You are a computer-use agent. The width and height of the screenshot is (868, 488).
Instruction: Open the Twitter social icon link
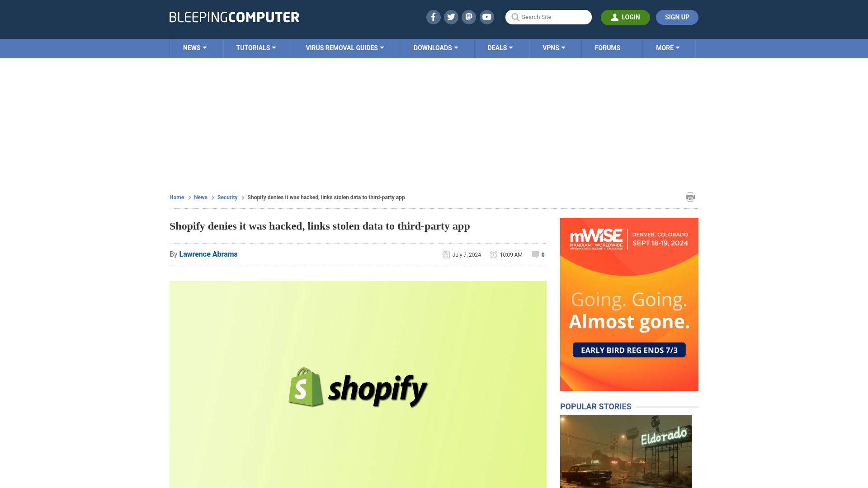pos(451,17)
